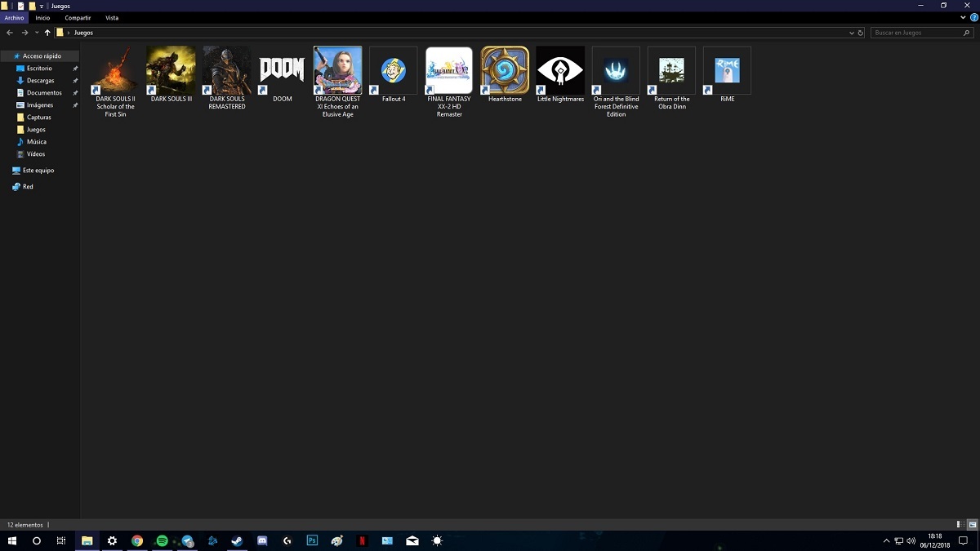
Task: Open Discord from the taskbar
Action: tap(261, 540)
